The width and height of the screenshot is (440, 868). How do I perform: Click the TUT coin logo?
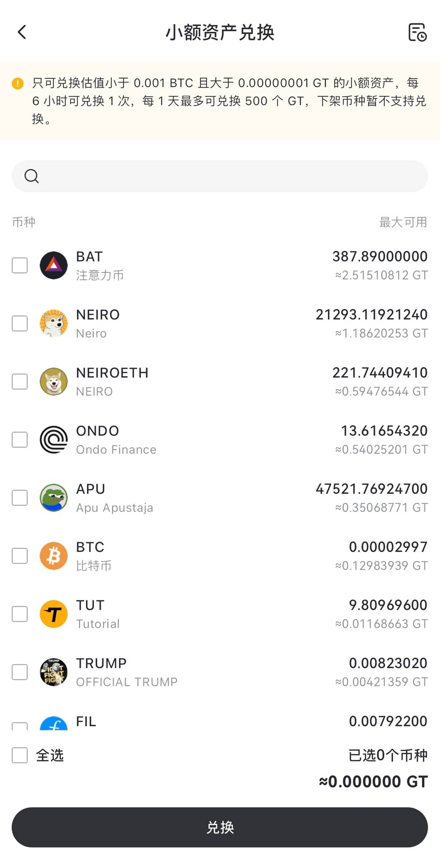pos(54,614)
